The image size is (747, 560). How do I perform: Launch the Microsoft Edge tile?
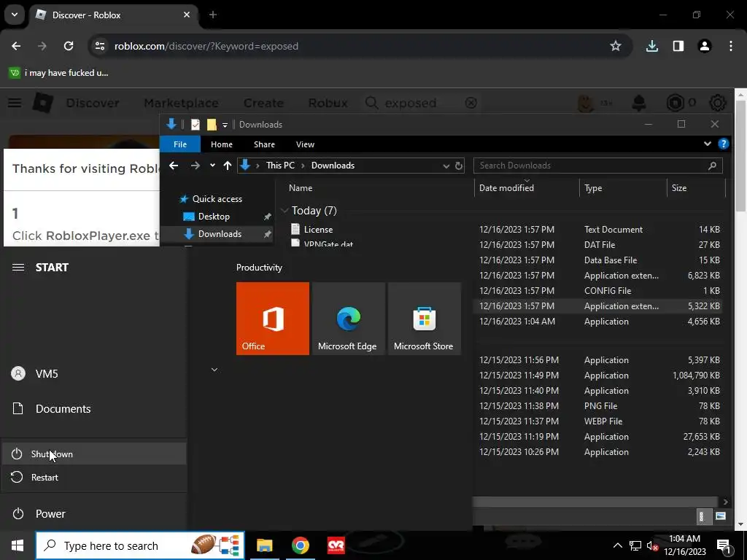click(348, 319)
